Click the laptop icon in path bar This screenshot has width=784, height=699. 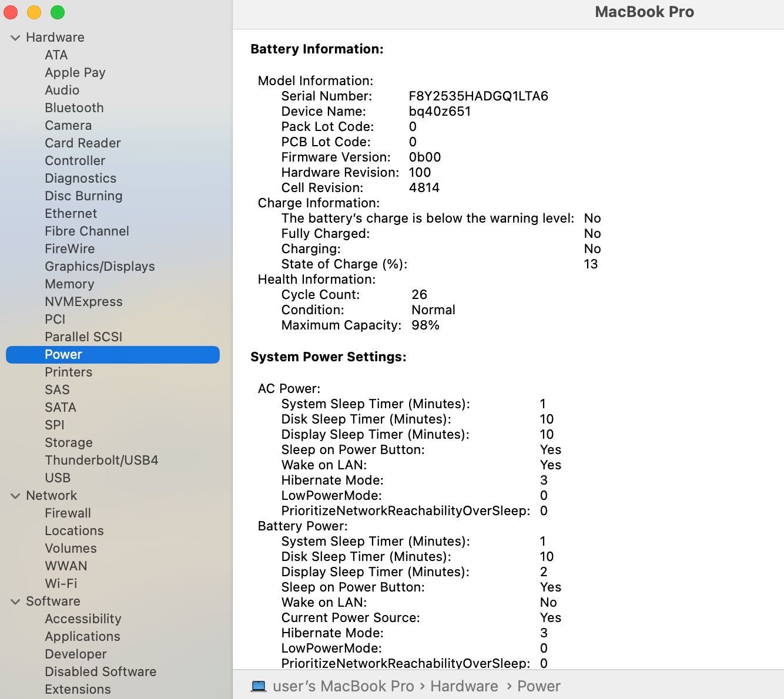click(259, 686)
